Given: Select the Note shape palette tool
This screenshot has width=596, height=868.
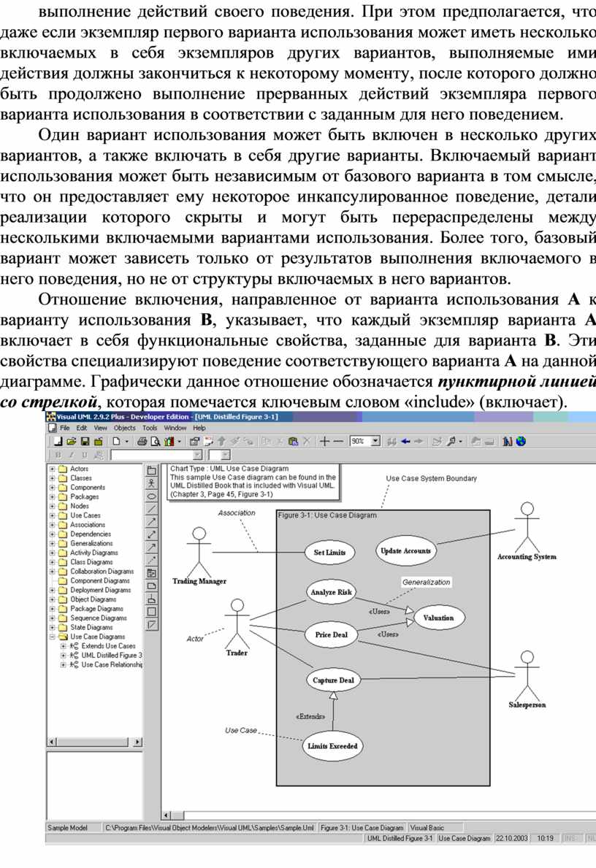Looking at the screenshot, I should click(x=152, y=585).
